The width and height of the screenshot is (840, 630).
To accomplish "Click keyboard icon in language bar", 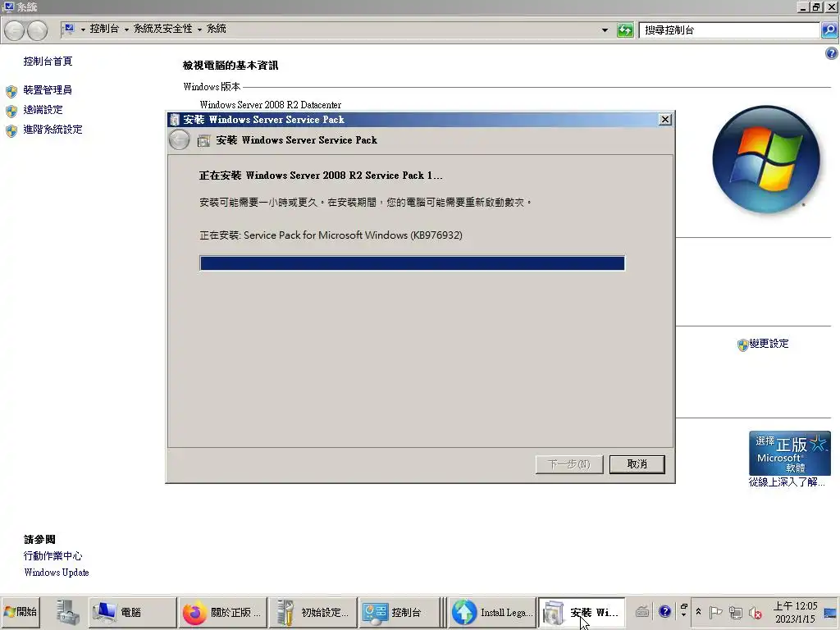I will pos(642,611).
